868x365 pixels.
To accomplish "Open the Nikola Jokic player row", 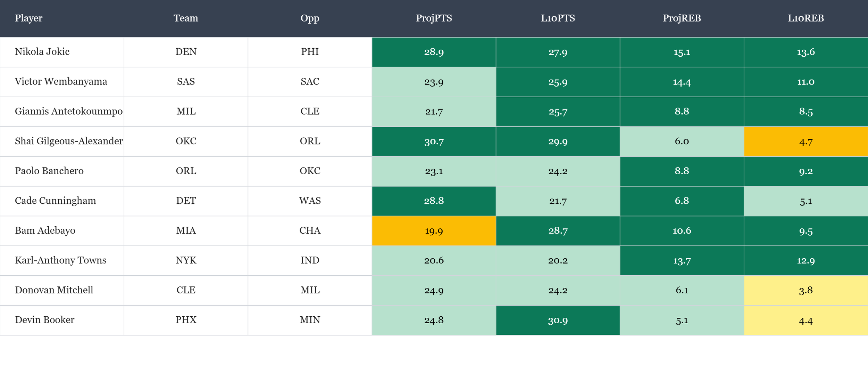I will [42, 52].
